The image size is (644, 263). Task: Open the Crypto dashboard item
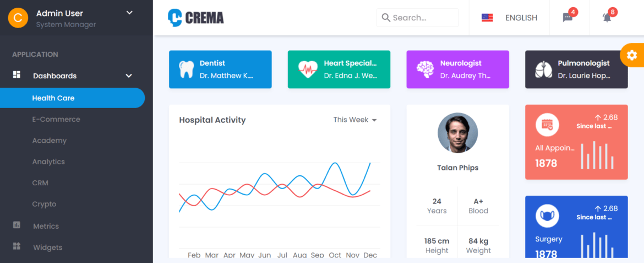tap(45, 204)
